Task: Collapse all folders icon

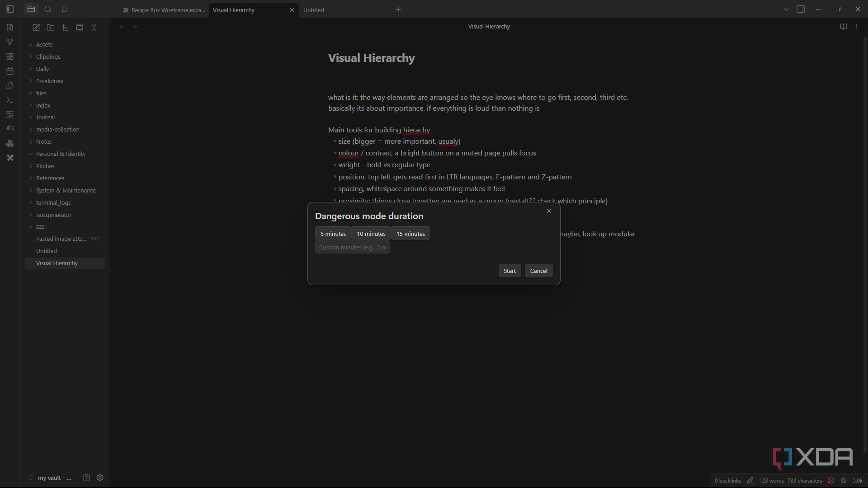Action: pyautogui.click(x=94, y=28)
